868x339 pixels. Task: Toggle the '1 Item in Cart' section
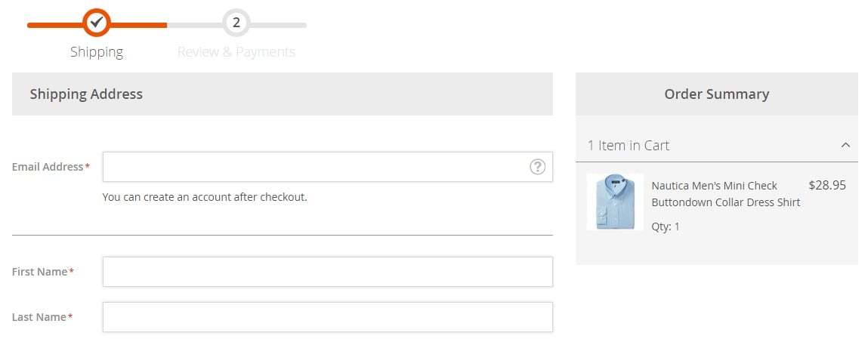717,146
